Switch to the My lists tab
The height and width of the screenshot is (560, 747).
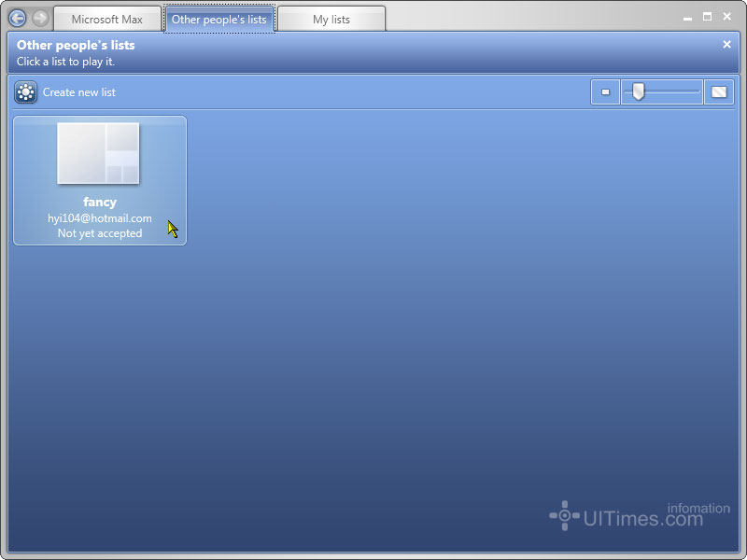(331, 20)
